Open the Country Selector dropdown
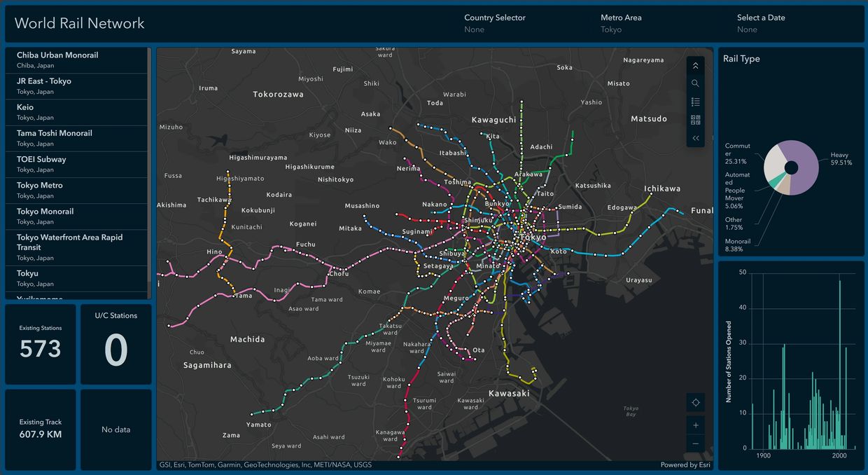The height and width of the screenshot is (475, 868). [494, 24]
